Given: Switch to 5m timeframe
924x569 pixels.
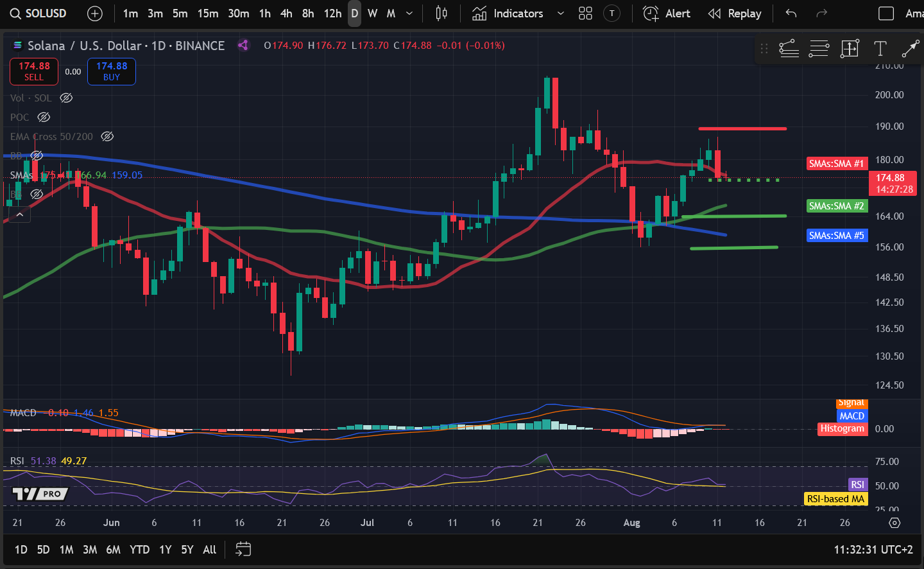Looking at the screenshot, I should click(x=180, y=13).
